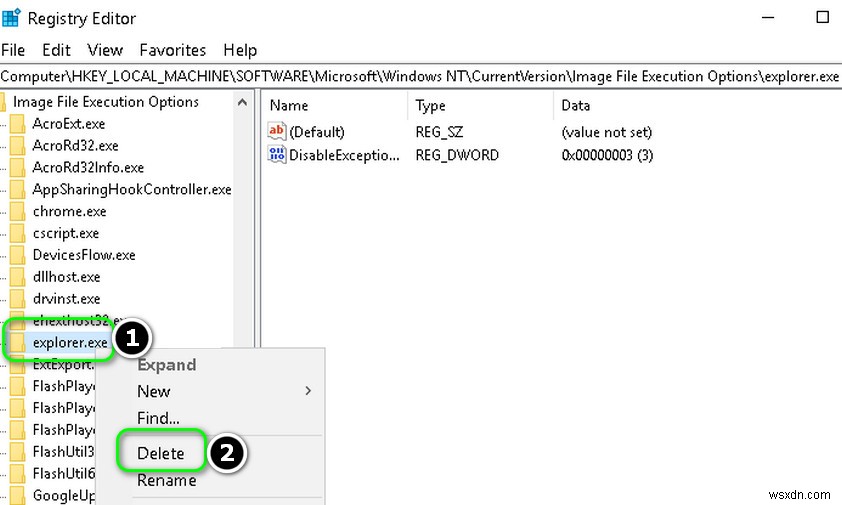The width and height of the screenshot is (842, 505).
Task: Open the Favorites menu
Action: pyautogui.click(x=173, y=50)
